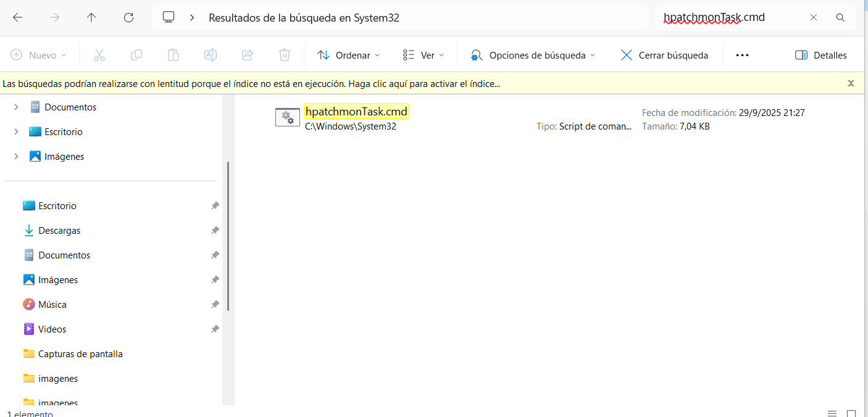The image size is (868, 417).
Task: Click the Delete trash icon
Action: point(284,55)
